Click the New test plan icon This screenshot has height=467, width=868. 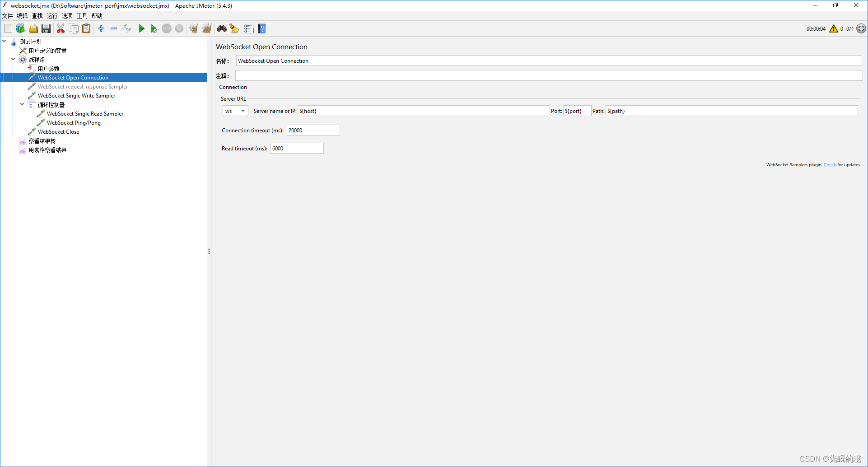coord(8,28)
